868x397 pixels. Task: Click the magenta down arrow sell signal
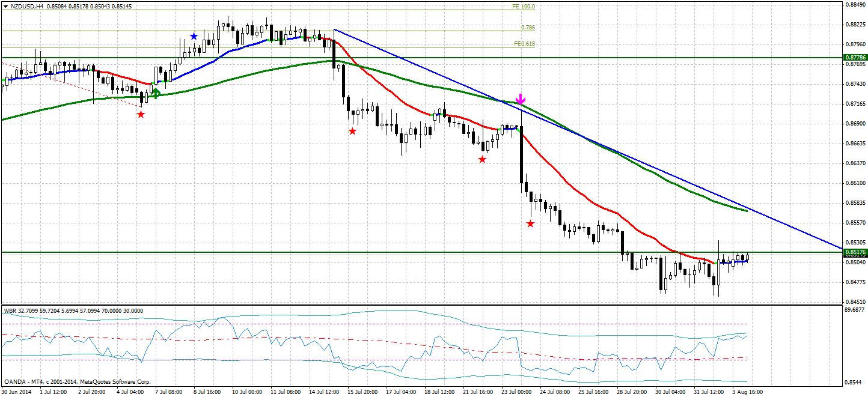coord(521,97)
